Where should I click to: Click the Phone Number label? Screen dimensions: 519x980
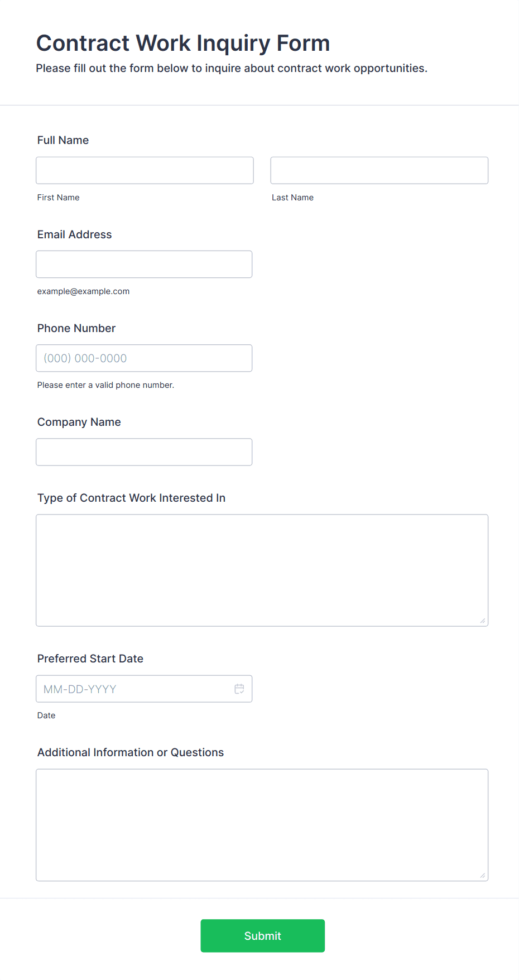(76, 328)
